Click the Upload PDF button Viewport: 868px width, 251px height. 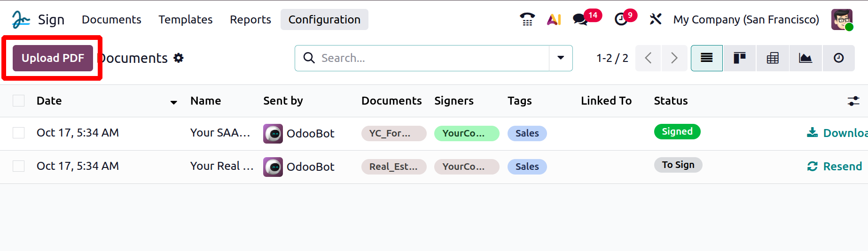53,58
